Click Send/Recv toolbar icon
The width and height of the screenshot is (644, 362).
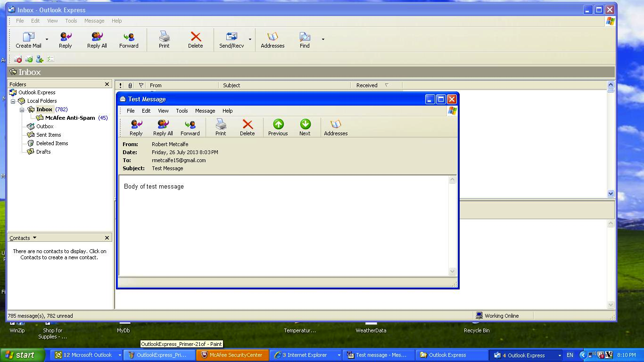point(231,40)
